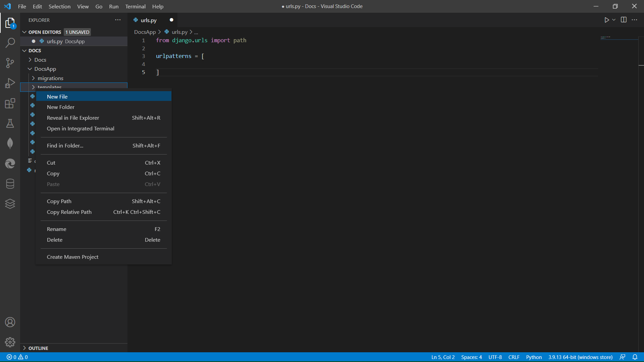Open the Testing flask icon view
Screen dimensions: 644x362
[10, 123]
